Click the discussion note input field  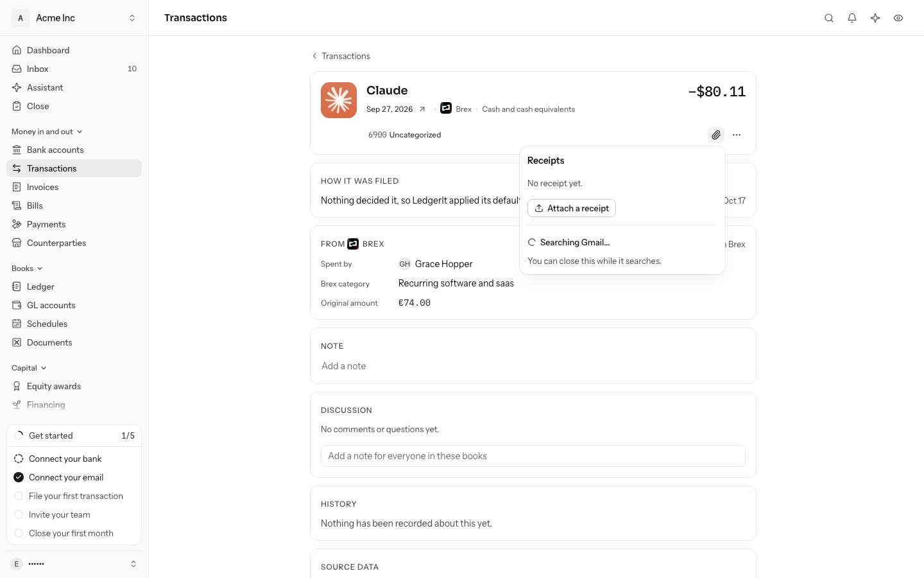coord(533,456)
